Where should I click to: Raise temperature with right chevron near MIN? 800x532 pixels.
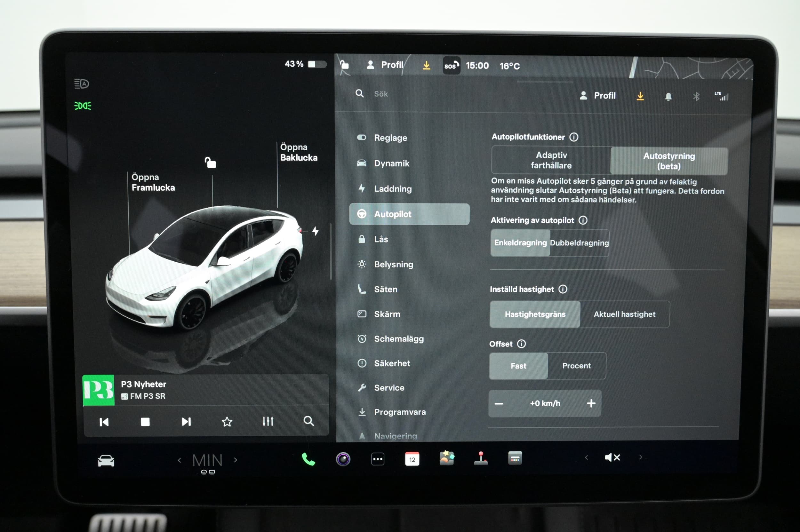tap(236, 460)
